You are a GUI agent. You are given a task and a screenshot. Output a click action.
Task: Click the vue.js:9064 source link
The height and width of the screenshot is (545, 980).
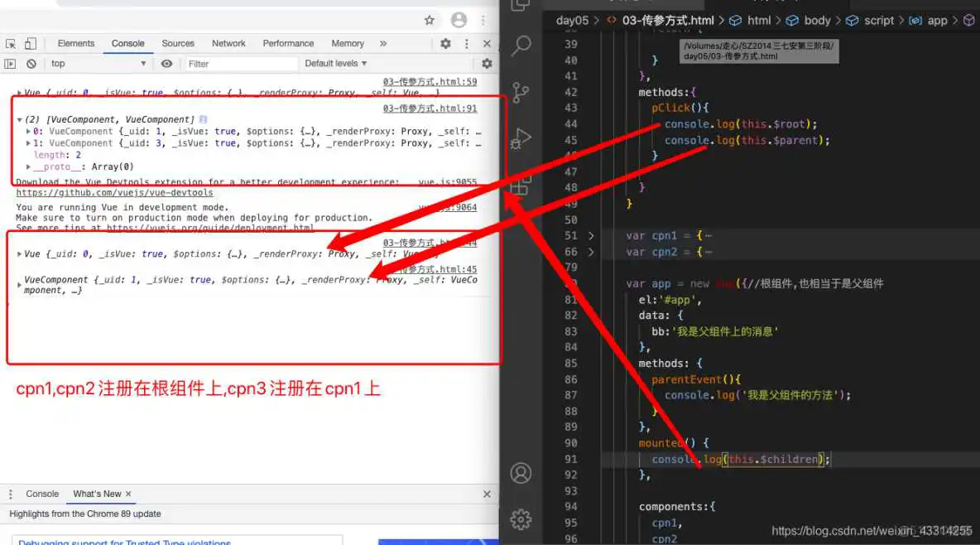[448, 207]
